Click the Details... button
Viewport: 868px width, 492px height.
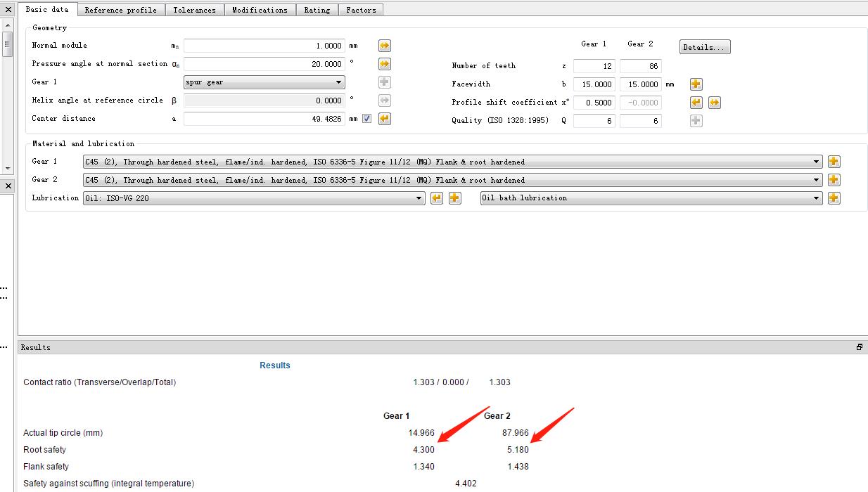(705, 47)
